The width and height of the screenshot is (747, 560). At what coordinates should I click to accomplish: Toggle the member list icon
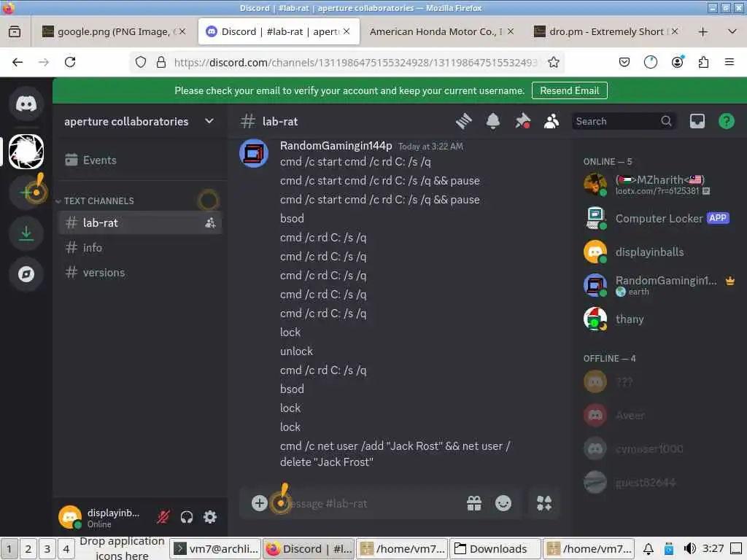pos(551,122)
